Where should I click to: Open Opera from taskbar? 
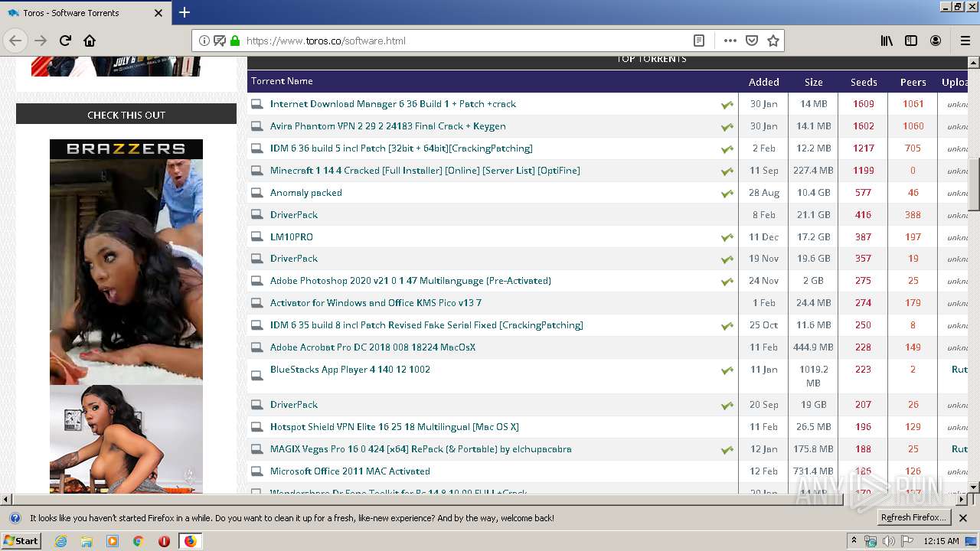click(x=164, y=541)
